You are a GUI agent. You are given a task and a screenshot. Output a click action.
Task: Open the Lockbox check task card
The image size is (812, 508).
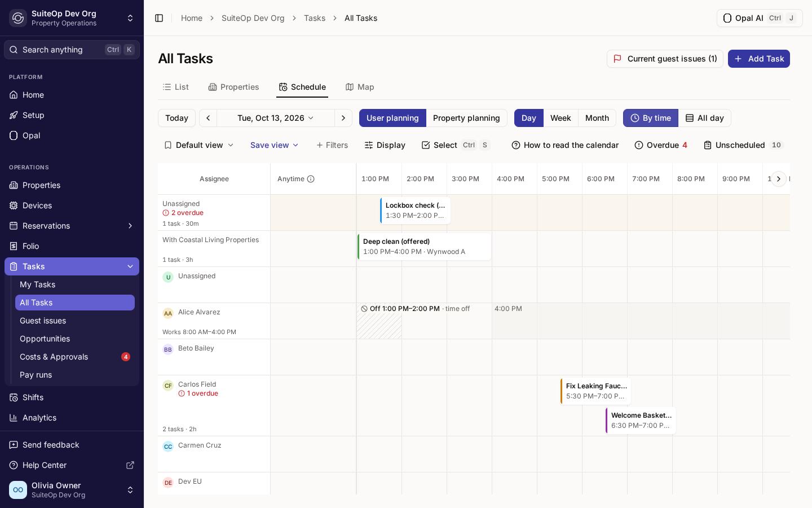[x=415, y=211]
